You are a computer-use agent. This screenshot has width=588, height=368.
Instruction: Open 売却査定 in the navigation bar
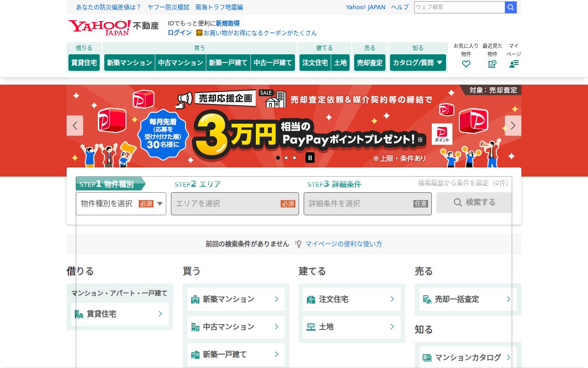(x=370, y=63)
